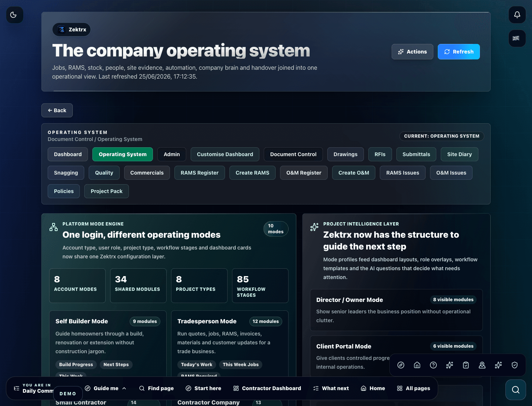Click the house icon in floating toolbar
Viewport: 532px width, 406px height.
coord(417,365)
